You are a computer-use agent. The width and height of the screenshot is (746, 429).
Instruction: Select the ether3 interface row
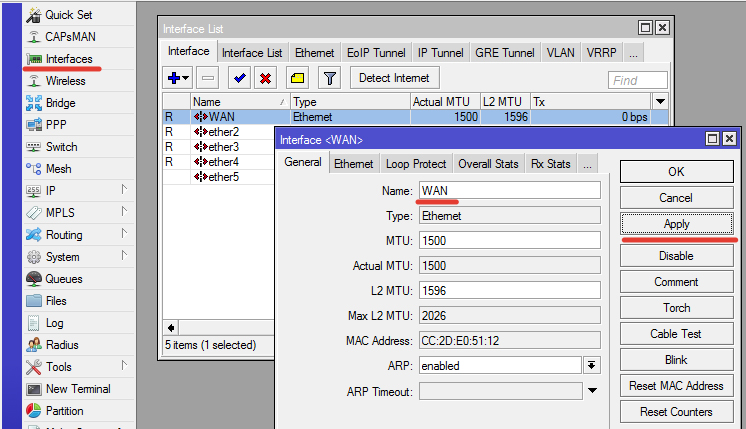tap(223, 147)
